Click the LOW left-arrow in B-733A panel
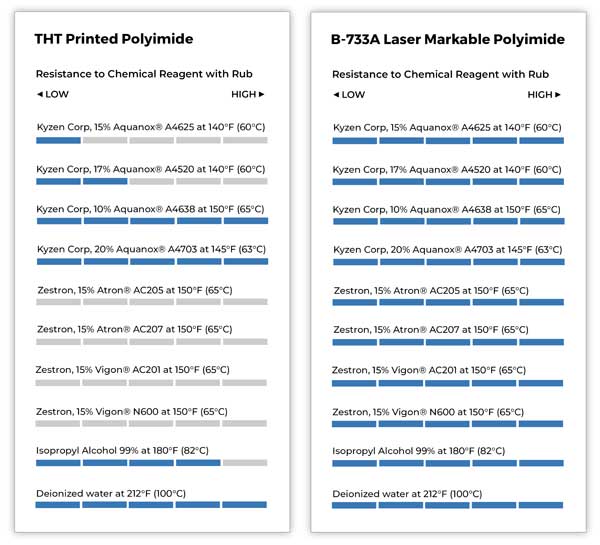This screenshot has height=545, width=600. click(336, 95)
